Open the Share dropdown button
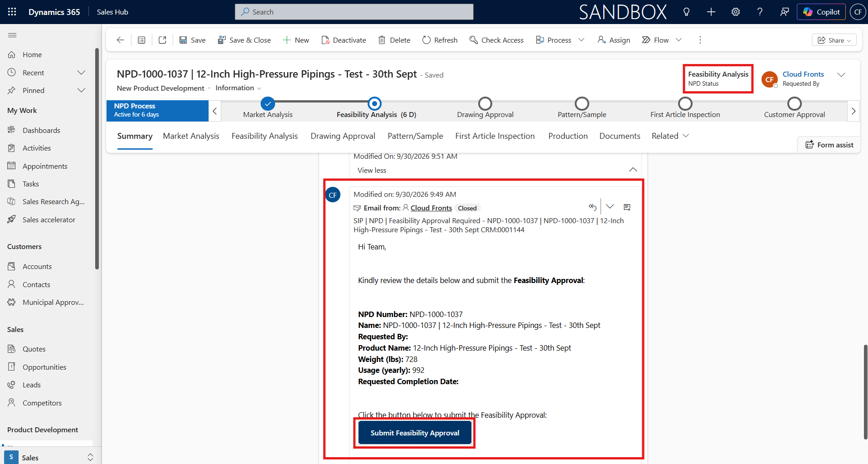The image size is (868, 464). pos(834,40)
